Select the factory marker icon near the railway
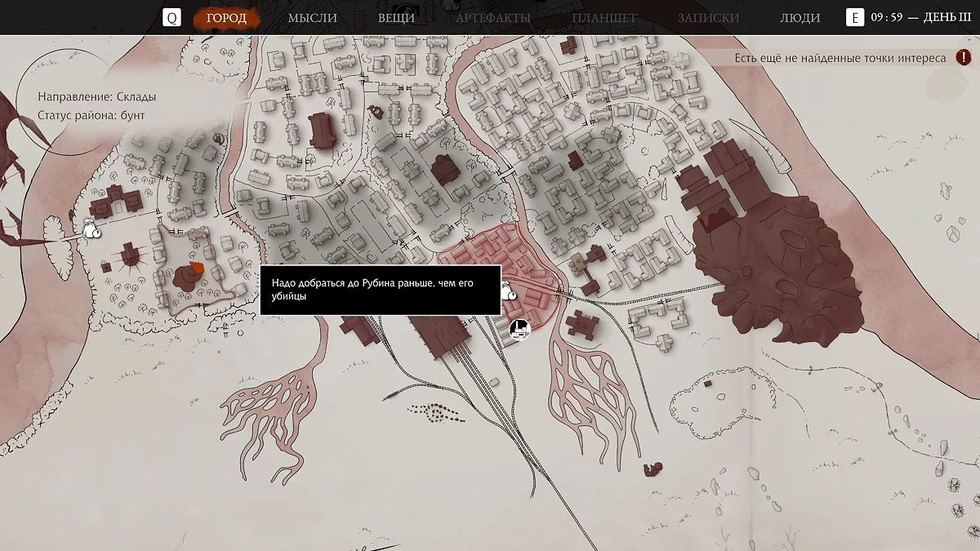 tap(519, 329)
